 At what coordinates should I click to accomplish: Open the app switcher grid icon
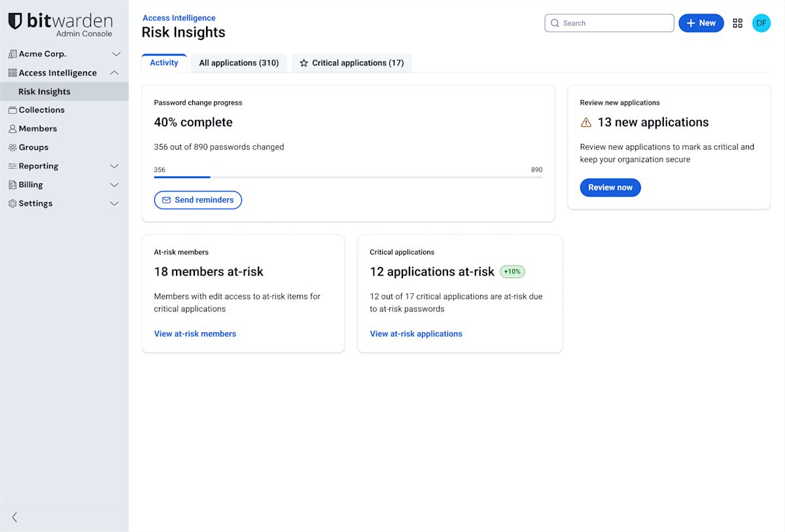(737, 23)
